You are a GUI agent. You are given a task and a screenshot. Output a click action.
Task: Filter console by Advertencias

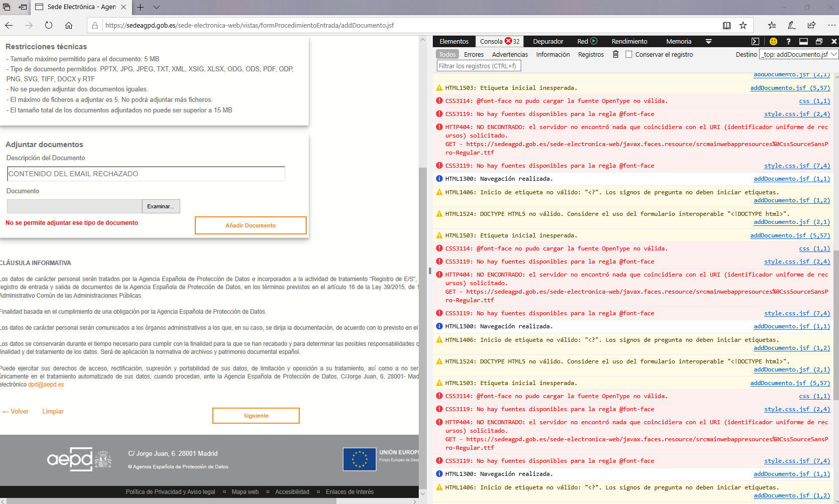510,54
